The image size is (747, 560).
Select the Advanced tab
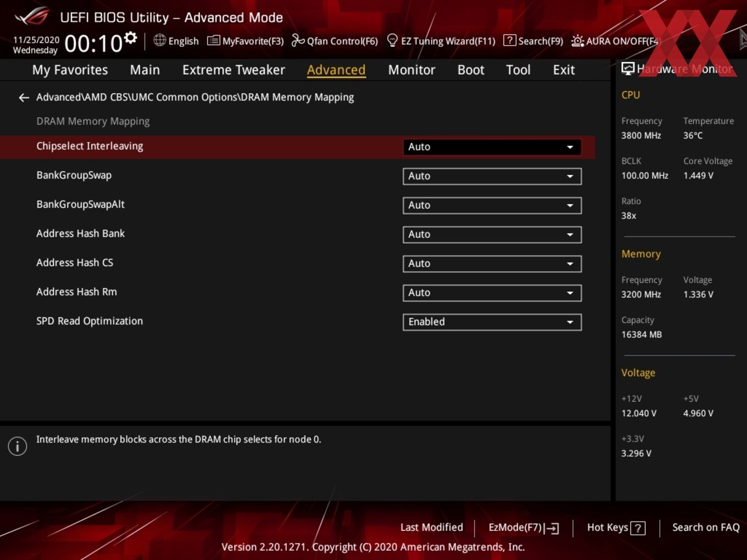(x=336, y=70)
